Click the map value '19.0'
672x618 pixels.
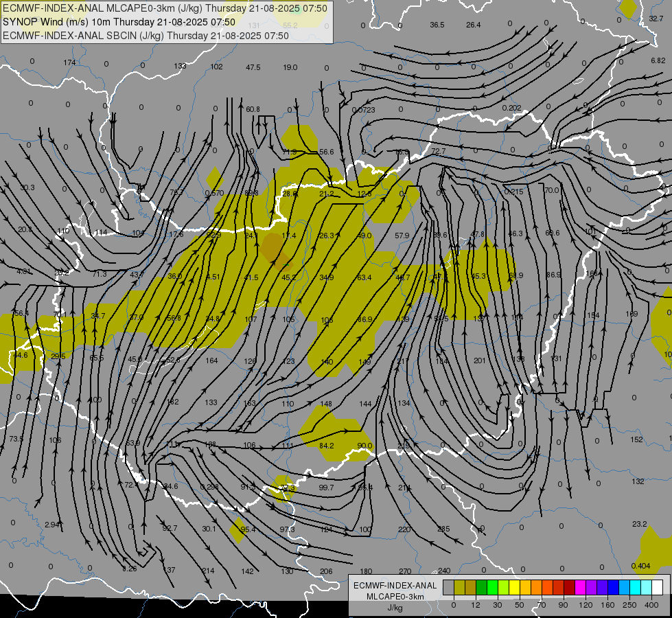point(290,67)
